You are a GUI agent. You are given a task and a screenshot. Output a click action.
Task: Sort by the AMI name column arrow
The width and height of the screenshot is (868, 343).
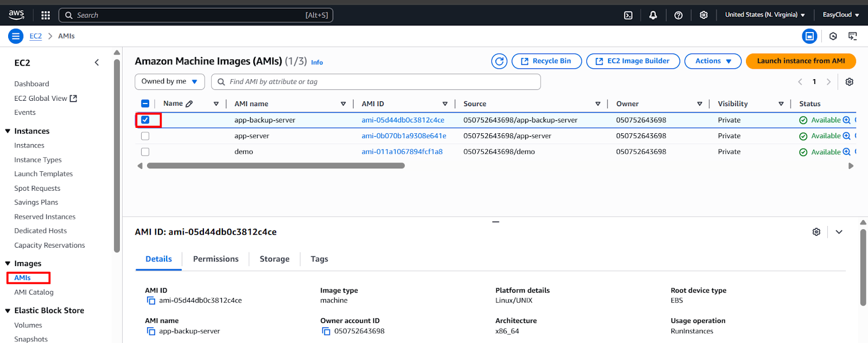click(x=343, y=104)
